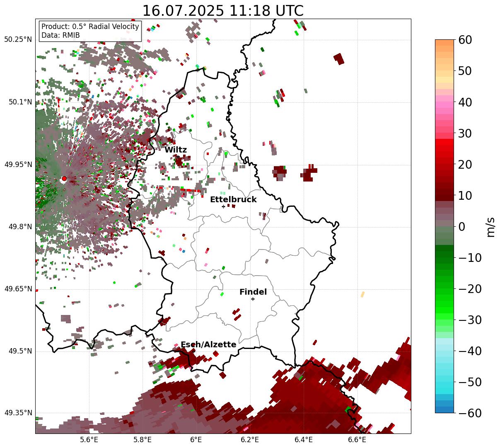The width and height of the screenshot is (500, 448).
Task: Click the 0 colorbar tick label
Action: click(x=461, y=227)
